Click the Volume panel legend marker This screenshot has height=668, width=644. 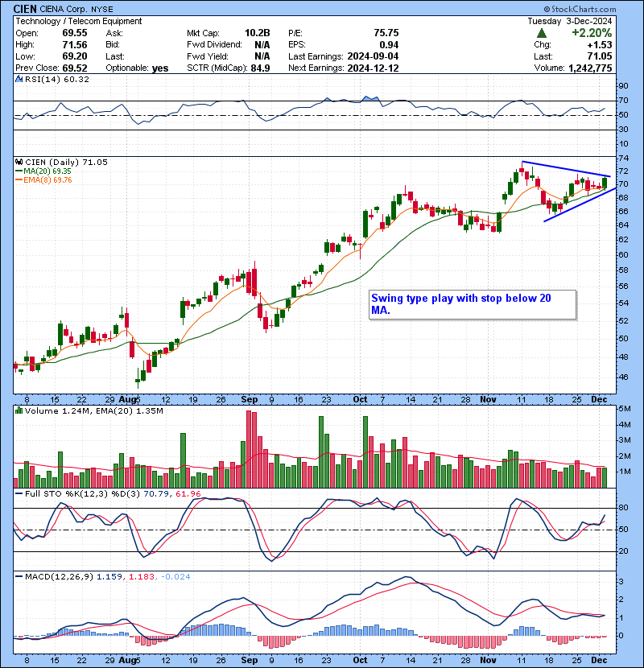19,411
